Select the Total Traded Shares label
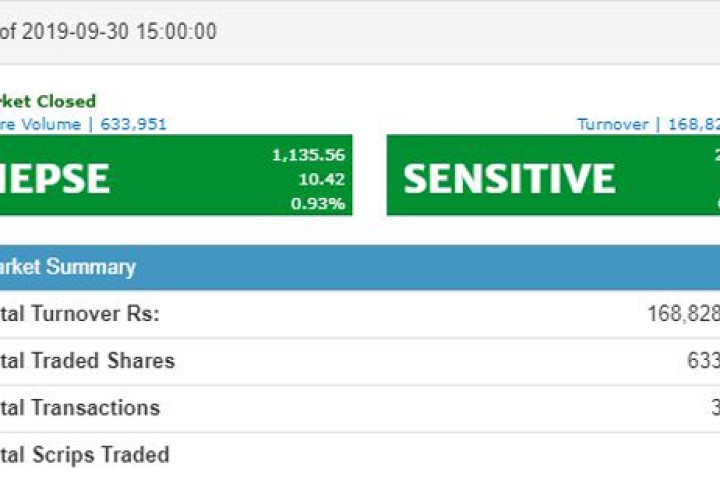The image size is (720, 480). tap(87, 361)
